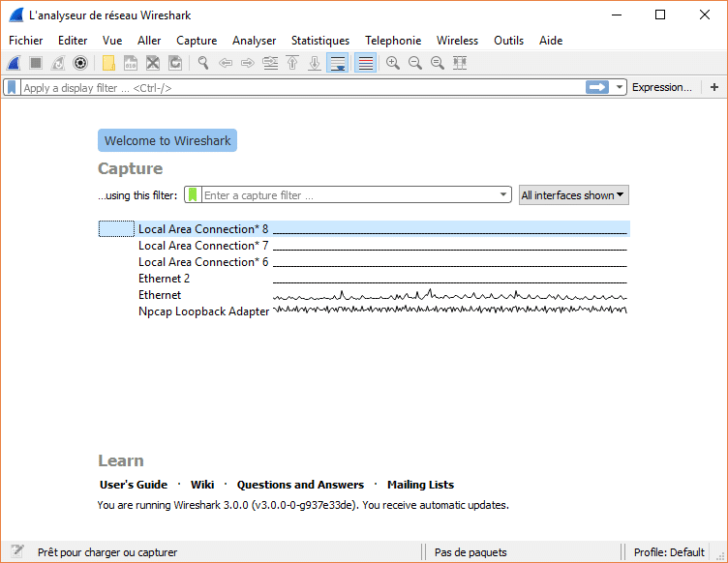This screenshot has height=563, width=728.
Task: Open the All interfaces shown dropdown
Action: click(573, 195)
